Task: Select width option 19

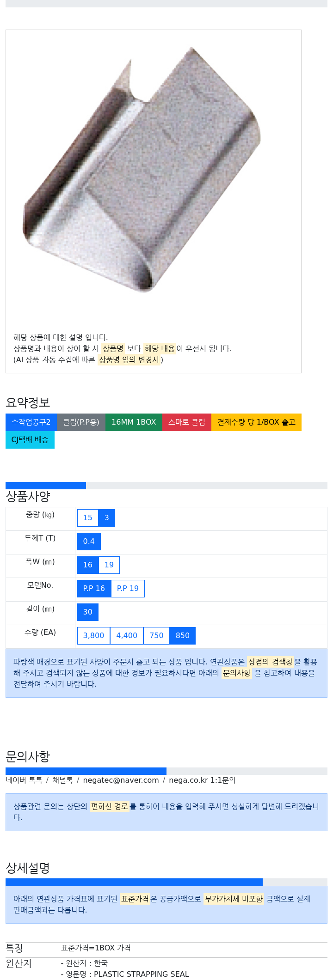Action: coord(109,565)
